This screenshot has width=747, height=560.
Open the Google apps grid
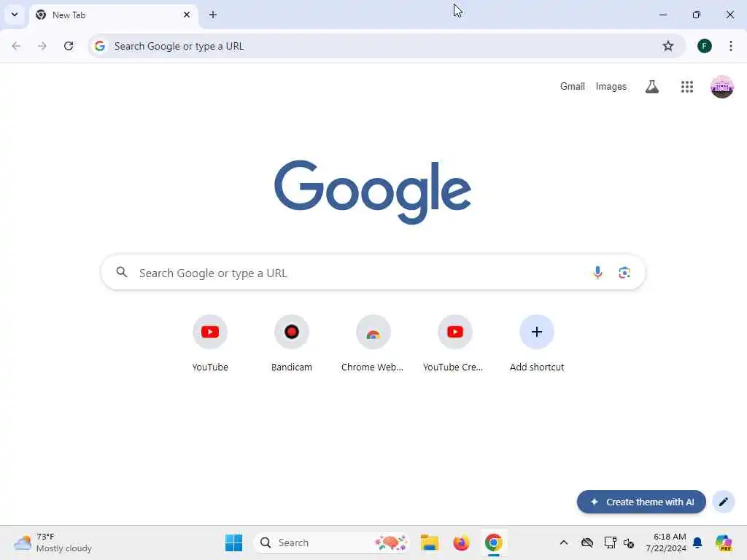click(686, 87)
